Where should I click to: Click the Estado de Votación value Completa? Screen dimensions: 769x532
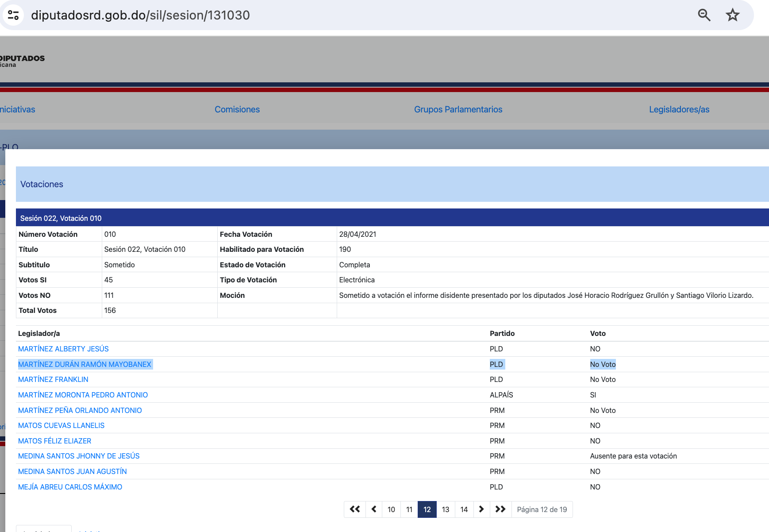coord(354,265)
